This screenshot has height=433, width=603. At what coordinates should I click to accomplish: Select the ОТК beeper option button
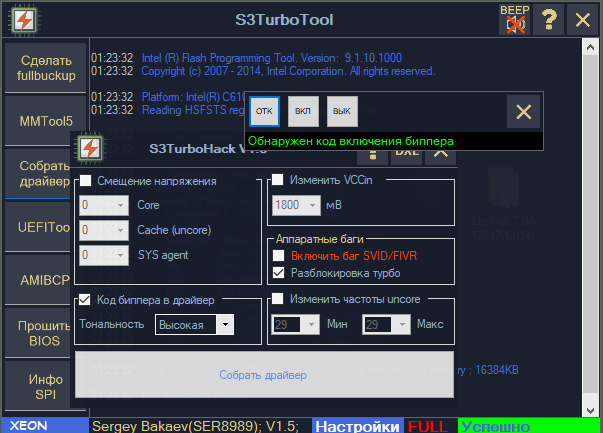(x=264, y=112)
